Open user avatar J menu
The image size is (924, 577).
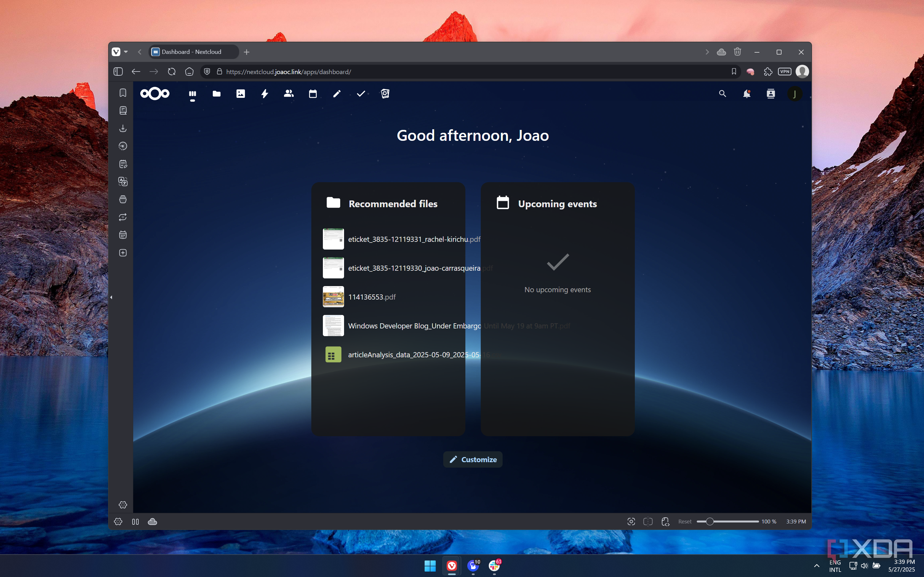[x=795, y=94]
